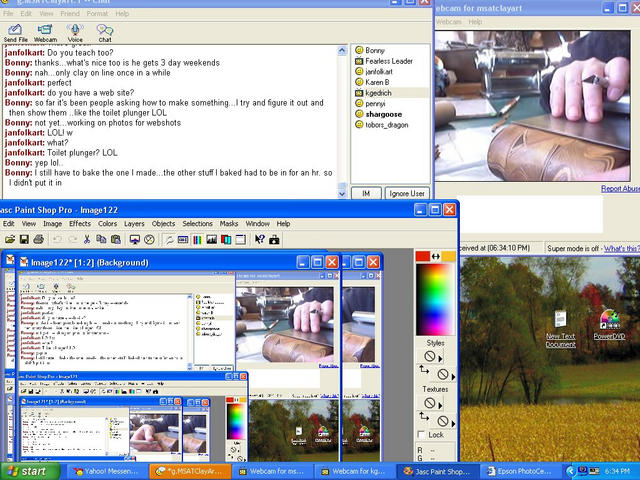
Task: Toggle the histogram window icon
Action: tap(211, 239)
